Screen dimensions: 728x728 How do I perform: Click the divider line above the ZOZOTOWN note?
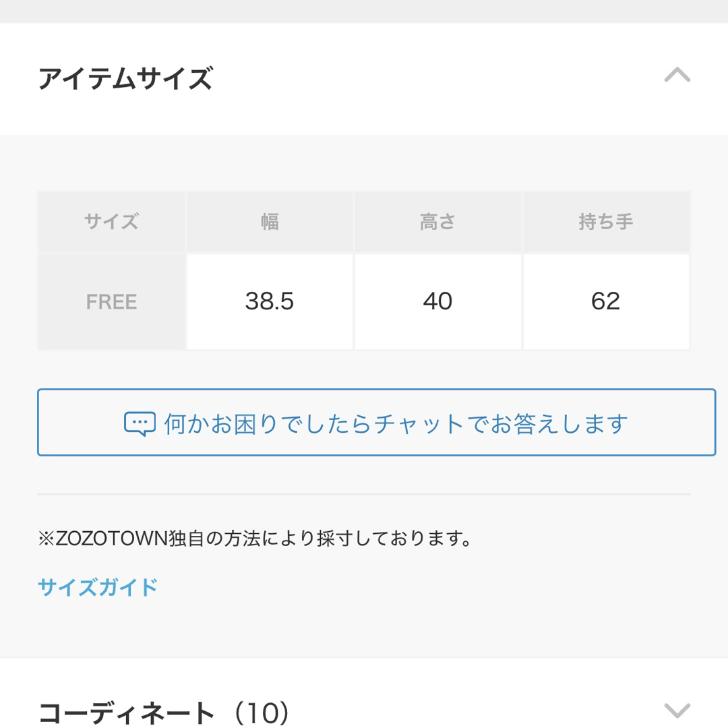click(x=364, y=495)
